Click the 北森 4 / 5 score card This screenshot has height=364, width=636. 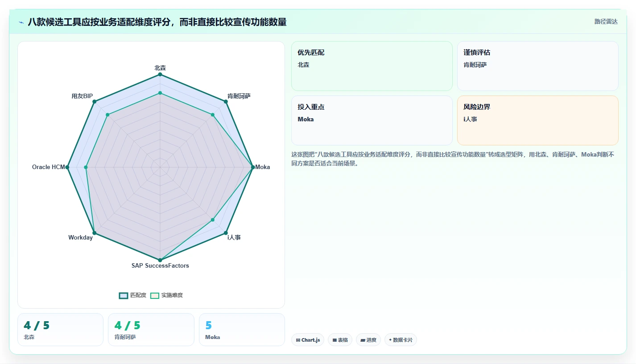(60, 330)
